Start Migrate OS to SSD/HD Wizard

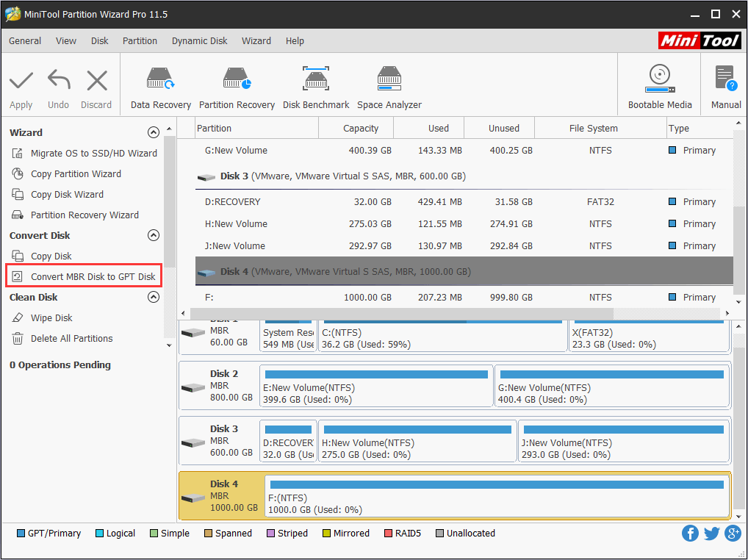tap(84, 153)
